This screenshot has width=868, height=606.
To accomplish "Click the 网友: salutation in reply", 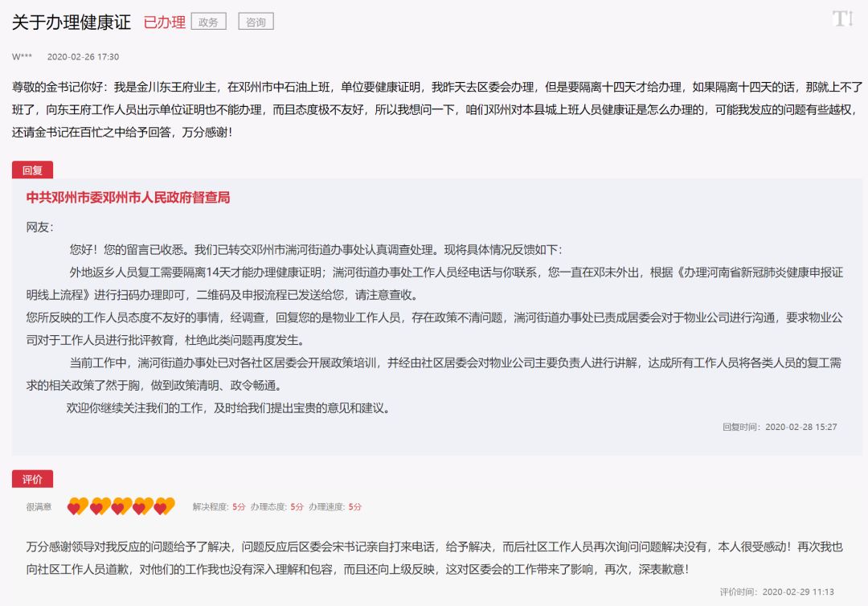I will [40, 227].
